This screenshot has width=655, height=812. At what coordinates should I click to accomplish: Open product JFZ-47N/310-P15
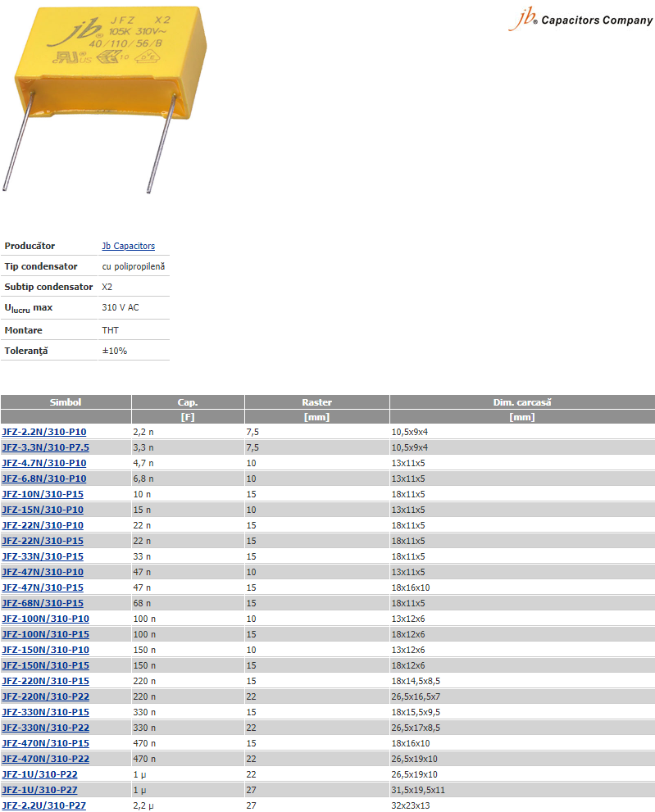[43, 587]
